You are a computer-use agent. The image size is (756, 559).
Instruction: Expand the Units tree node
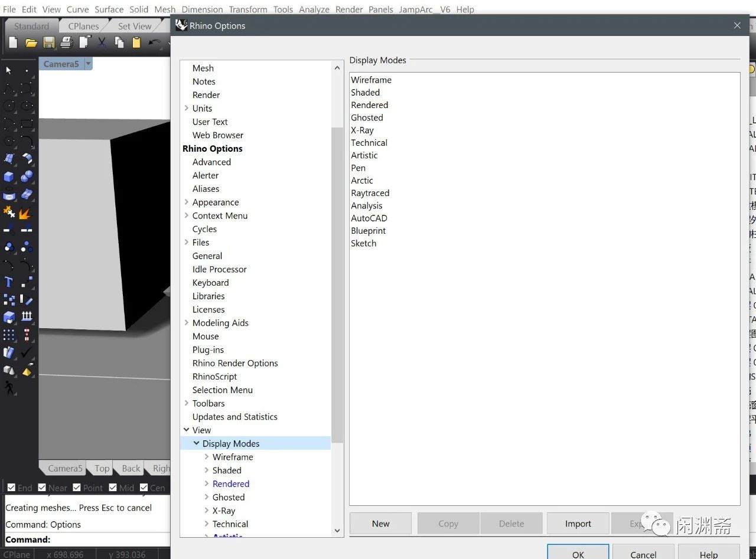[187, 108]
